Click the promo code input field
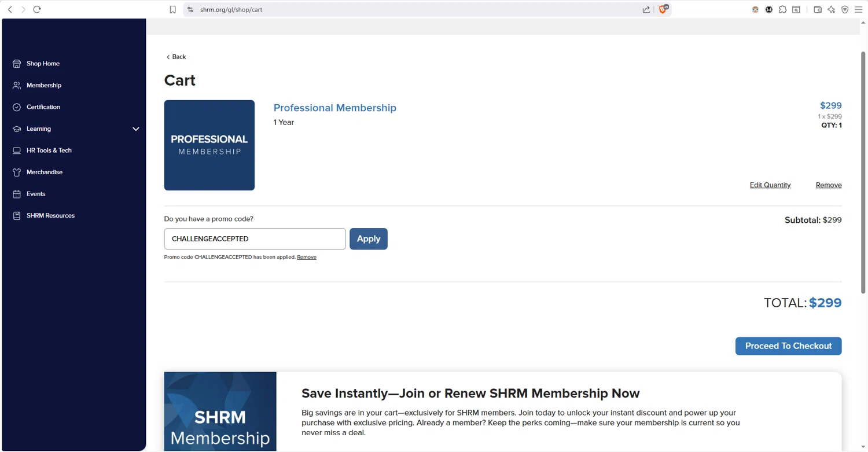 click(x=255, y=239)
